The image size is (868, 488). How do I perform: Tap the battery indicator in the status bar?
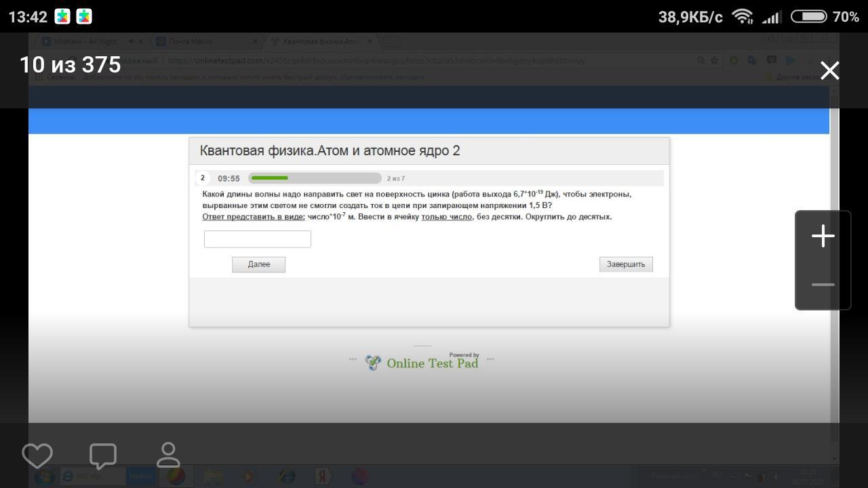point(809,16)
